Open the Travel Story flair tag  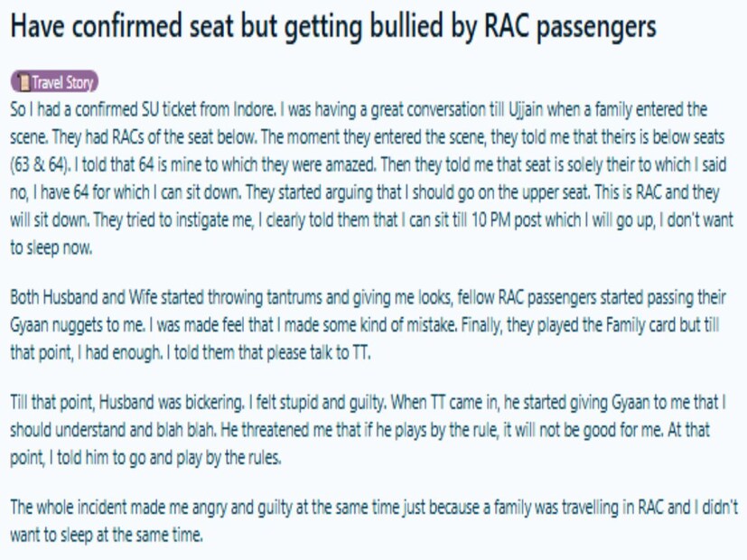pyautogui.click(x=55, y=83)
